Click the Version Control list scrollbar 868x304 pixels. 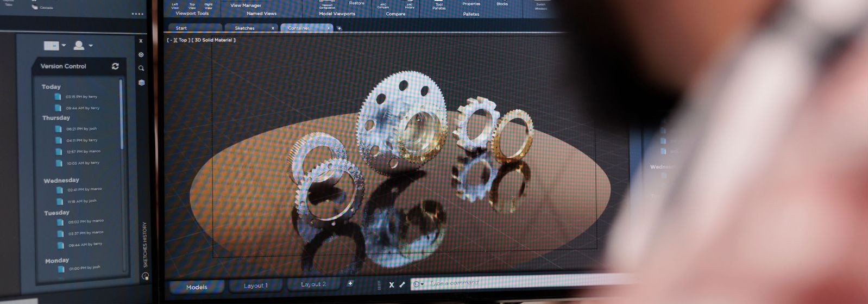pyautogui.click(x=121, y=114)
